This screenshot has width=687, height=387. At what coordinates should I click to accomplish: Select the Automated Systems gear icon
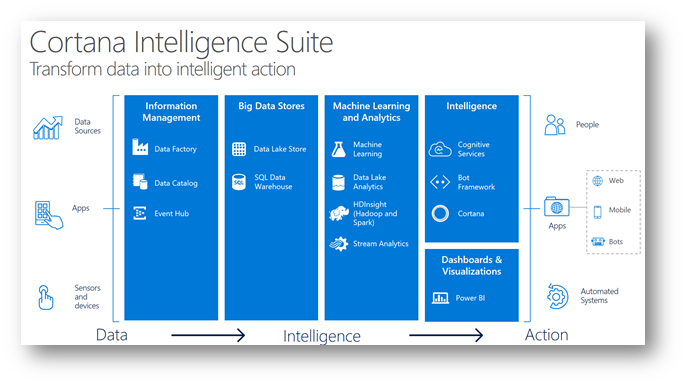(557, 296)
